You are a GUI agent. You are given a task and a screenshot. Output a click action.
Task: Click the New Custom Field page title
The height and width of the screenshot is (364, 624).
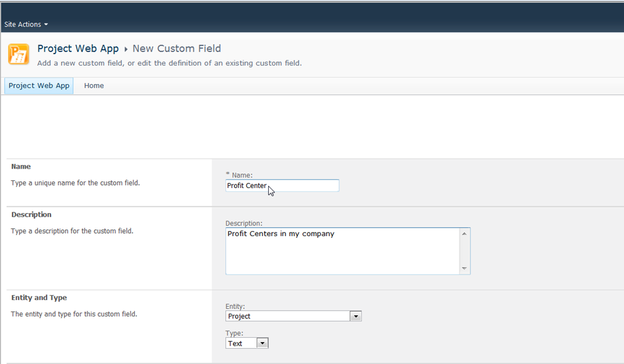(177, 49)
